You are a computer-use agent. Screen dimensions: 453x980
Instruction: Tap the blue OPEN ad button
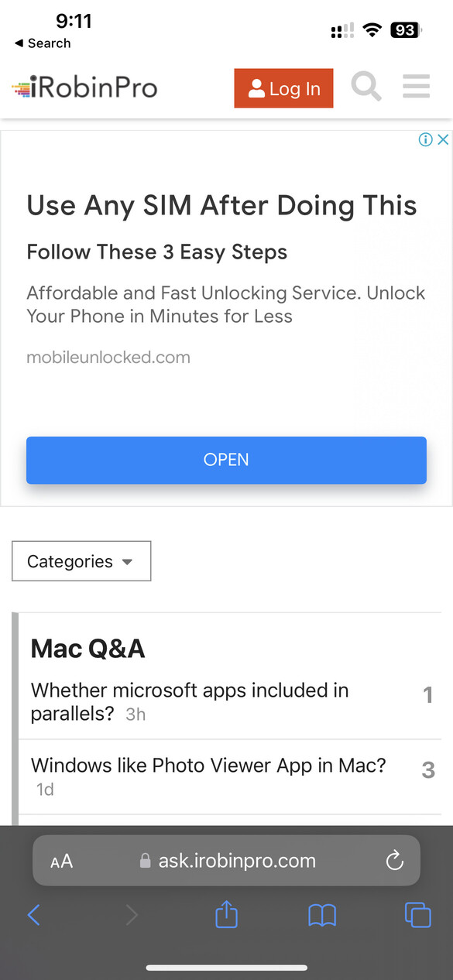[x=226, y=460]
